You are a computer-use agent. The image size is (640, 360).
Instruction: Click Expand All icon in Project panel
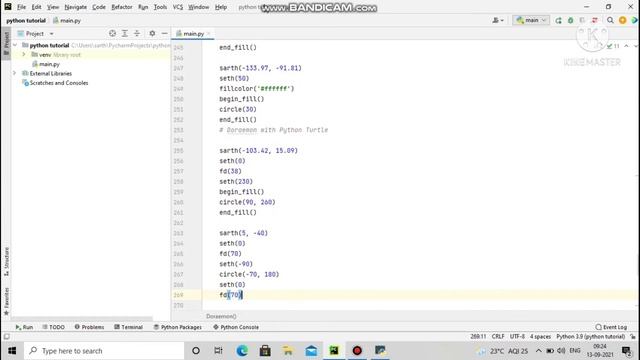[x=124, y=33]
